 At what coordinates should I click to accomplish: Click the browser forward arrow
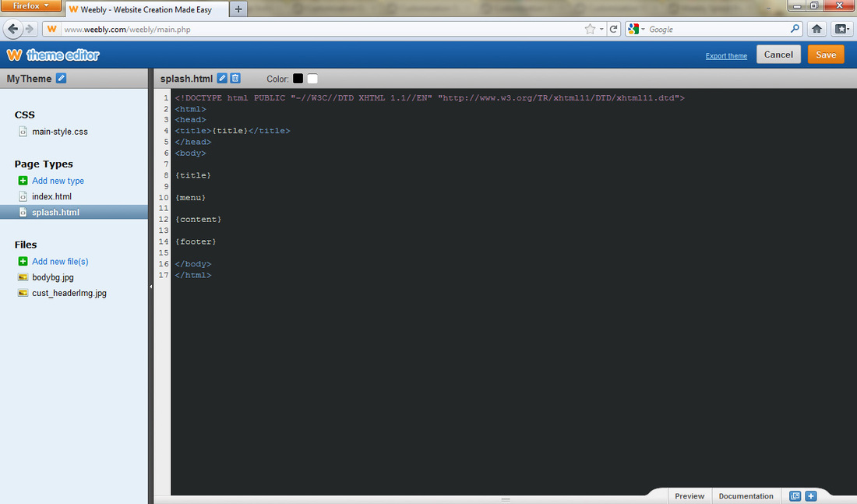(30, 29)
